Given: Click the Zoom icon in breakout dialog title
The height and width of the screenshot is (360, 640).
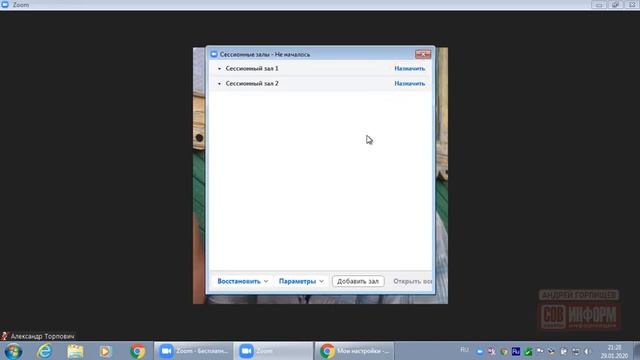Looking at the screenshot, I should pyautogui.click(x=214, y=54).
